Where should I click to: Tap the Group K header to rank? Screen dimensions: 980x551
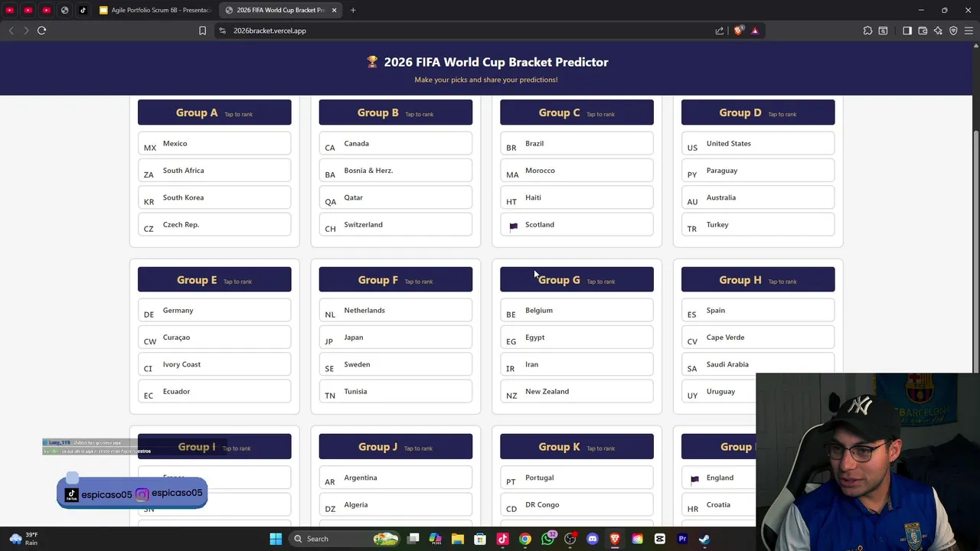coord(577,447)
